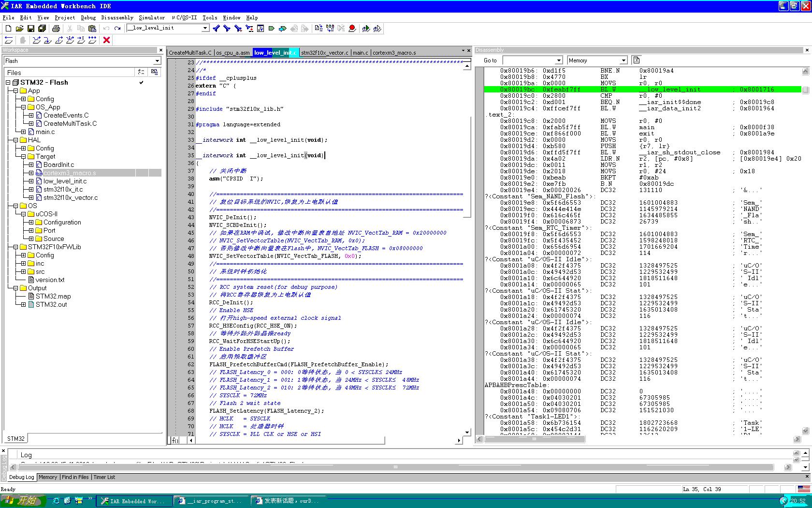Collapse the App folder in workspace tree
The height and width of the screenshot is (508, 812).
click(x=16, y=91)
